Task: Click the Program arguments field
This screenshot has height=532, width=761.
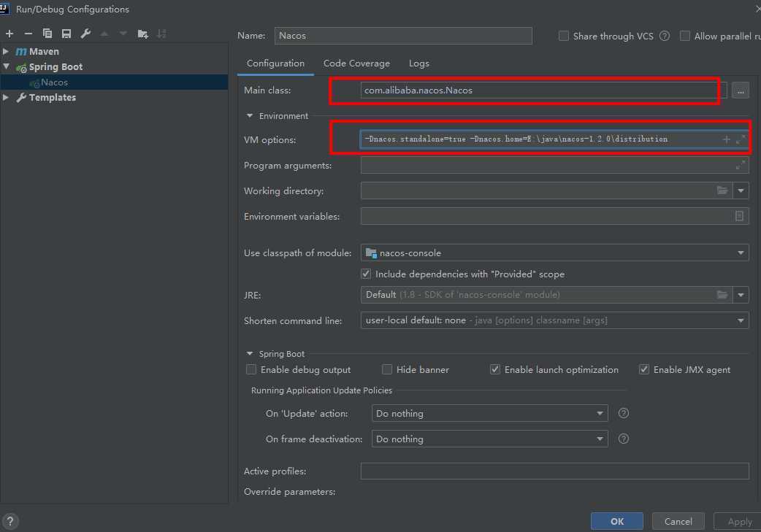Action: click(555, 166)
